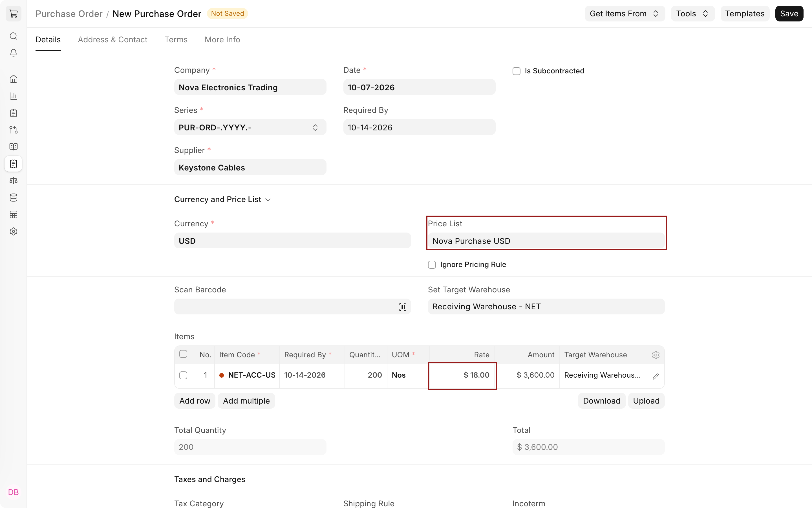
Task: Click Add row button
Action: click(x=195, y=401)
